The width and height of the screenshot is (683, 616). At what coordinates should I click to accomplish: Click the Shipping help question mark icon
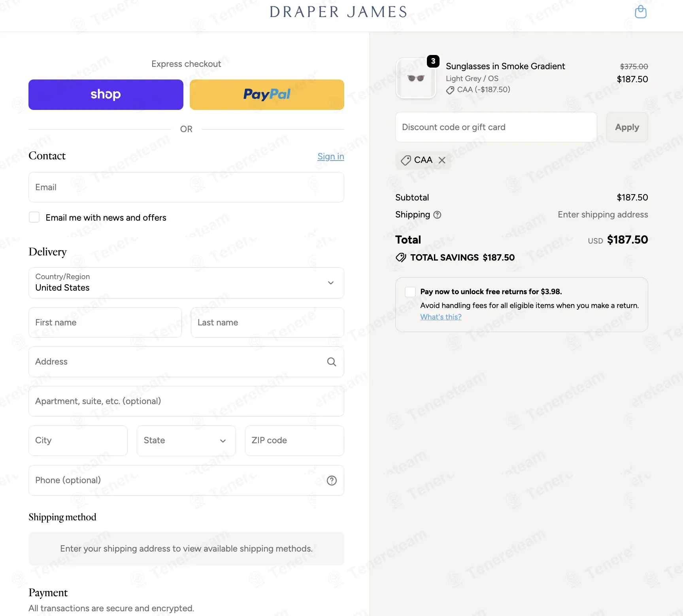(437, 215)
